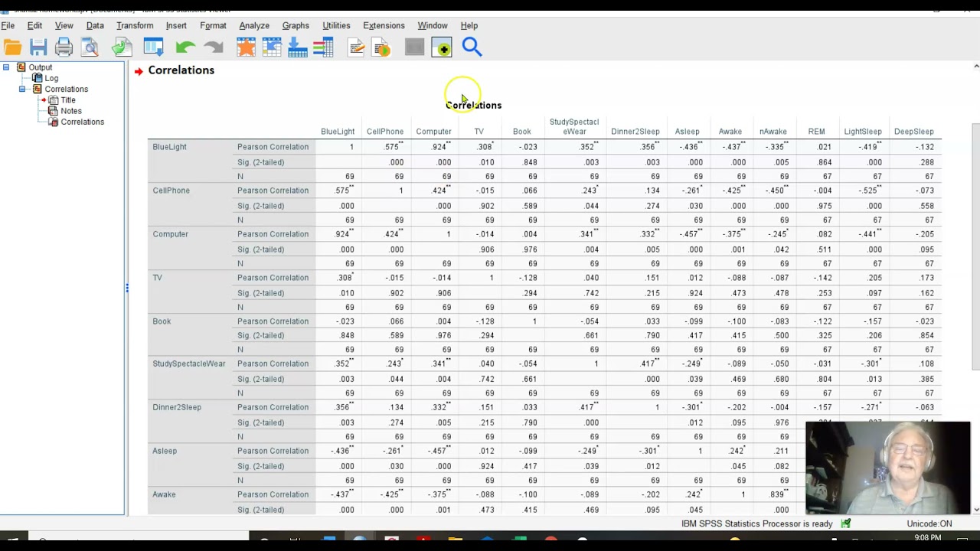The height and width of the screenshot is (551, 980).
Task: Click 'IBM SPSS Statistics Processor is ready' text
Action: [756, 523]
